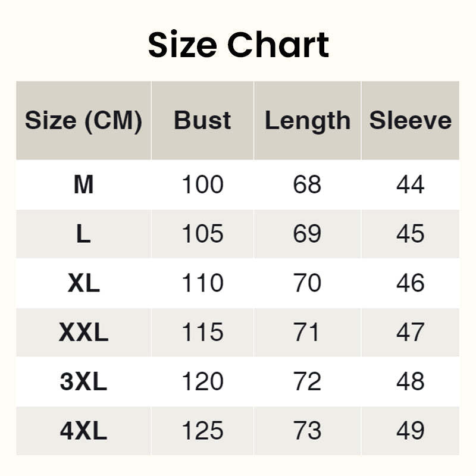The height and width of the screenshot is (476, 476).
Task: Click bust value 100 for size M
Action: tap(202, 185)
